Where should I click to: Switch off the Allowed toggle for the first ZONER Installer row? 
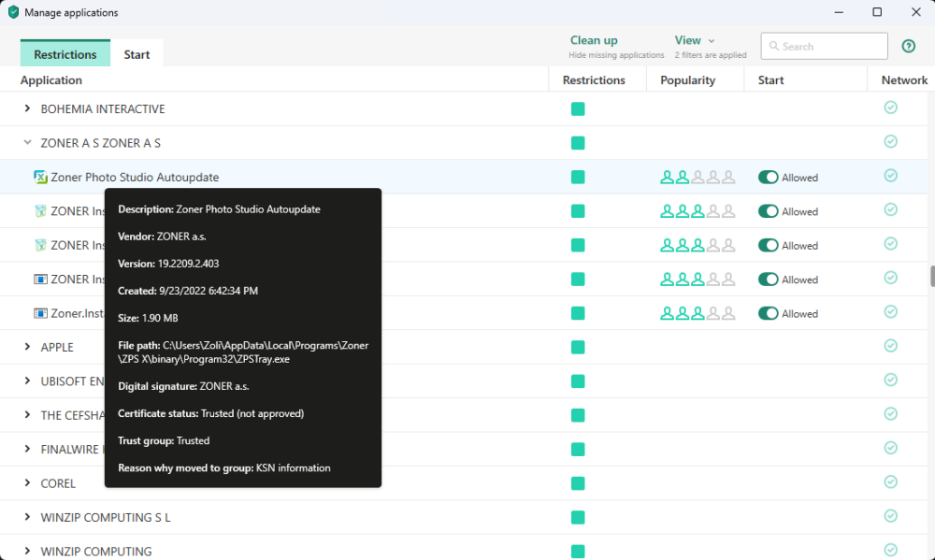click(x=769, y=210)
